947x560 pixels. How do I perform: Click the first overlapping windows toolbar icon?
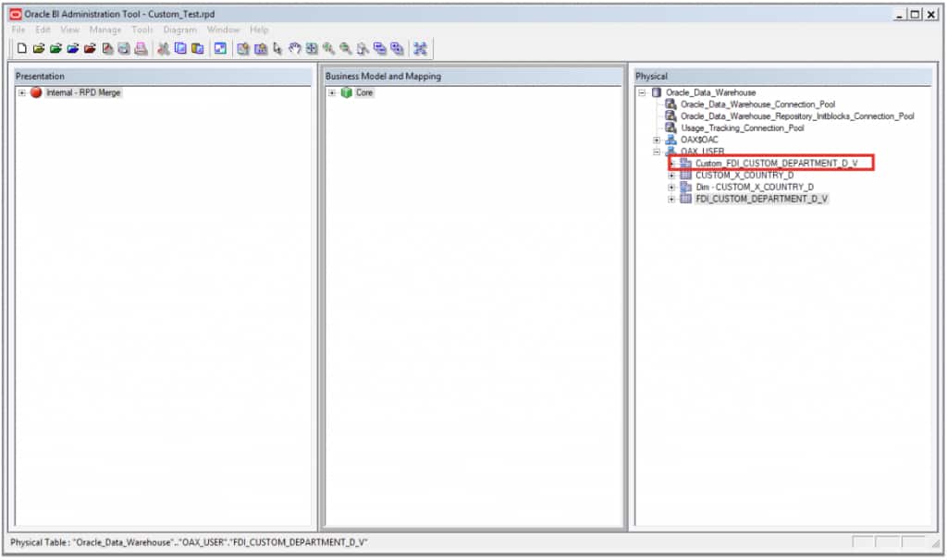click(x=380, y=48)
